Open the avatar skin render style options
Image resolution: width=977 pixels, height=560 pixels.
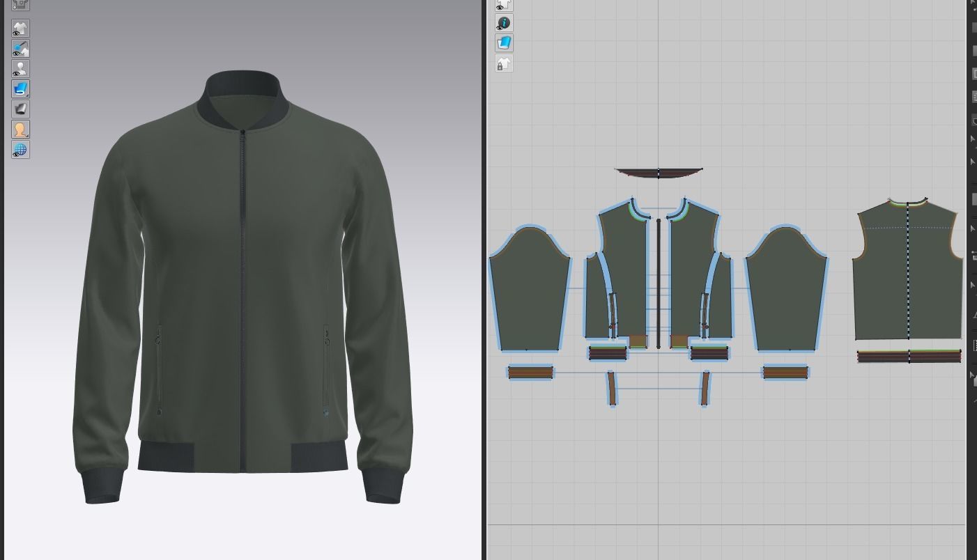point(20,130)
